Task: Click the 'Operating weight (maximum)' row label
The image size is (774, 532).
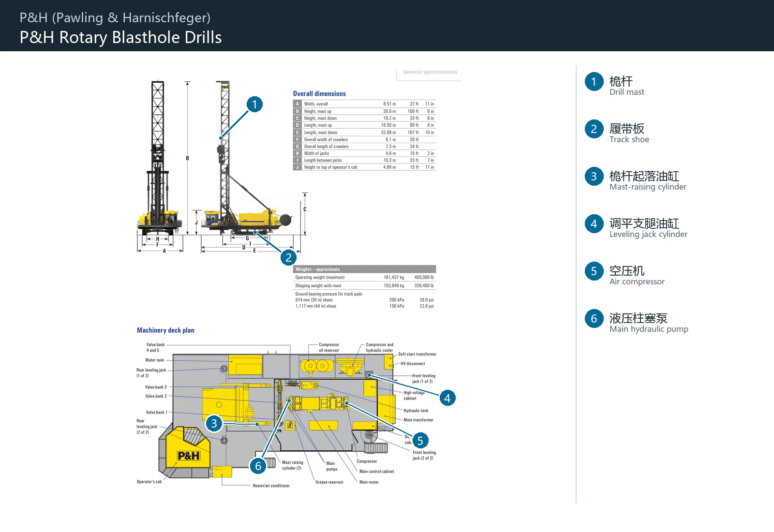Action: point(320,278)
